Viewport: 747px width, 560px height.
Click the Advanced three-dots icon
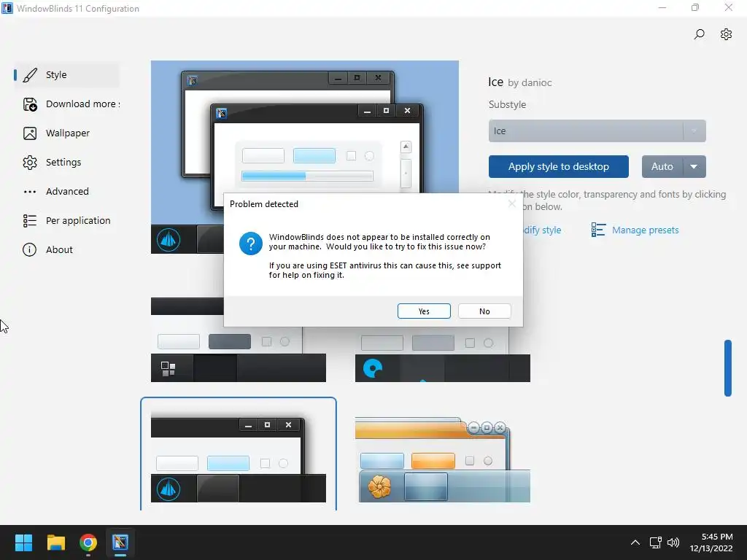pos(29,192)
